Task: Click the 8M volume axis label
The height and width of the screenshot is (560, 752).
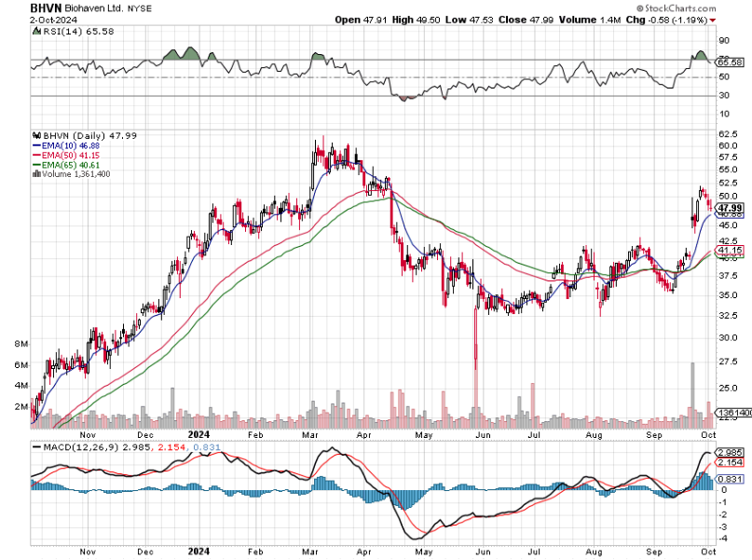Action: [x=21, y=344]
